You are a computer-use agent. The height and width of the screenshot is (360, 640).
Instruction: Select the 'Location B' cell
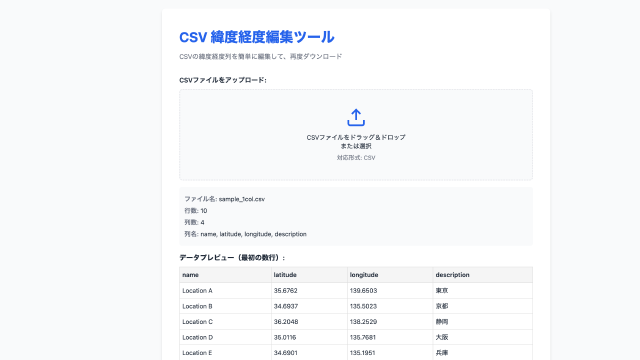pos(225,306)
